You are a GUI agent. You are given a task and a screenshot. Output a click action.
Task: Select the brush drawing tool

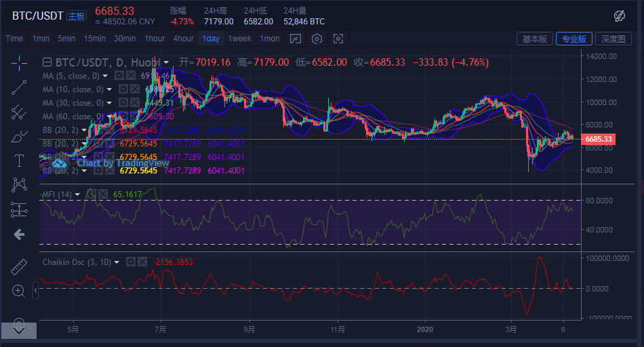click(19, 136)
